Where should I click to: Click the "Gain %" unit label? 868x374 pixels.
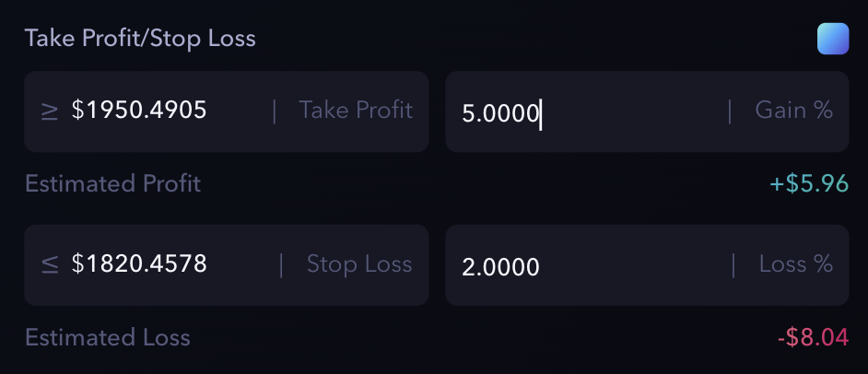(793, 111)
